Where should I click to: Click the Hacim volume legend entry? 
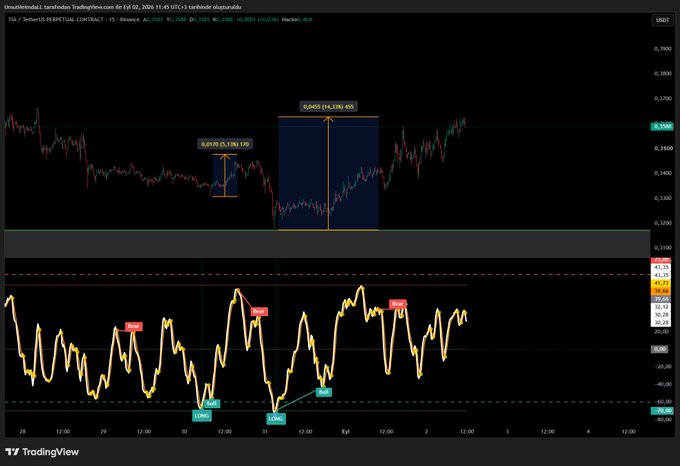(297, 20)
